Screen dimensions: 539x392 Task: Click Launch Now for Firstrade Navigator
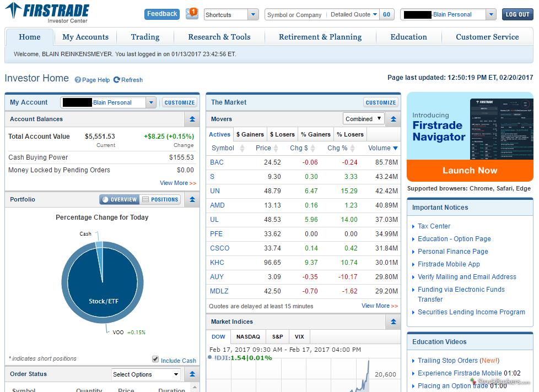470,171
